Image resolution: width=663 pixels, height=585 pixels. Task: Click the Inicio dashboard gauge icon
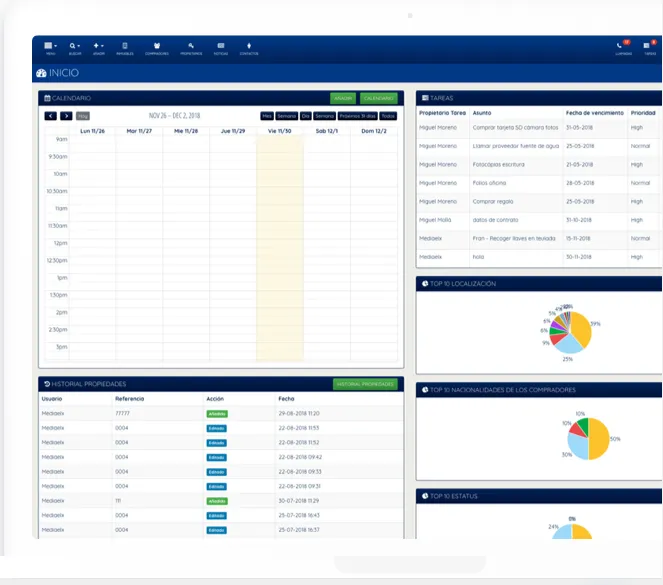click(41, 73)
